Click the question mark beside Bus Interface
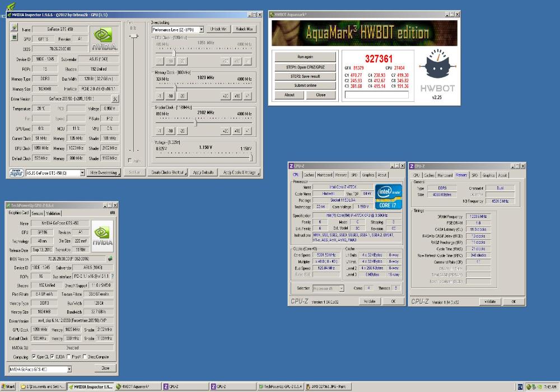This screenshot has height=392, width=560. [x=113, y=276]
